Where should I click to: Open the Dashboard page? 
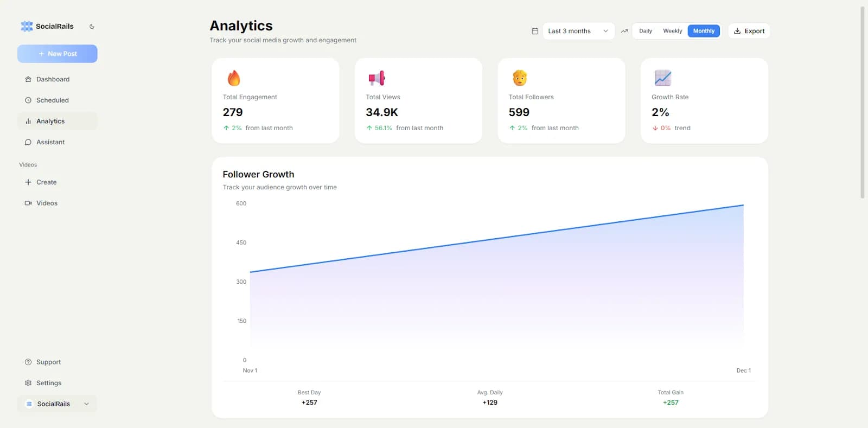pyautogui.click(x=58, y=79)
